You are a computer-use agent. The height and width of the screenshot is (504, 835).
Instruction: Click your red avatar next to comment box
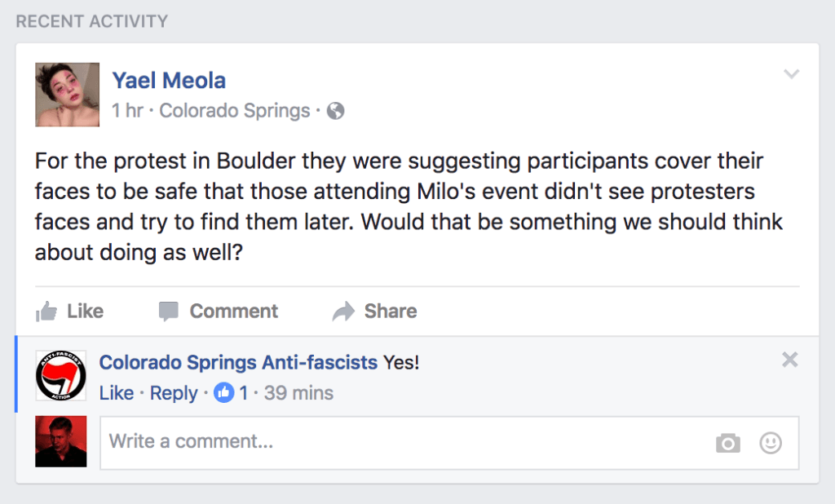click(x=60, y=442)
